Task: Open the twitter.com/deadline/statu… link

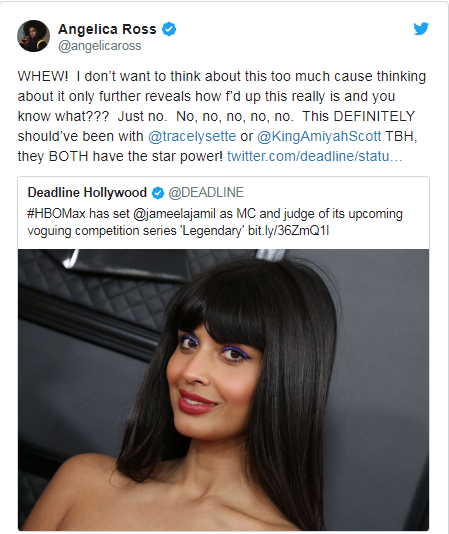Action: tap(314, 156)
